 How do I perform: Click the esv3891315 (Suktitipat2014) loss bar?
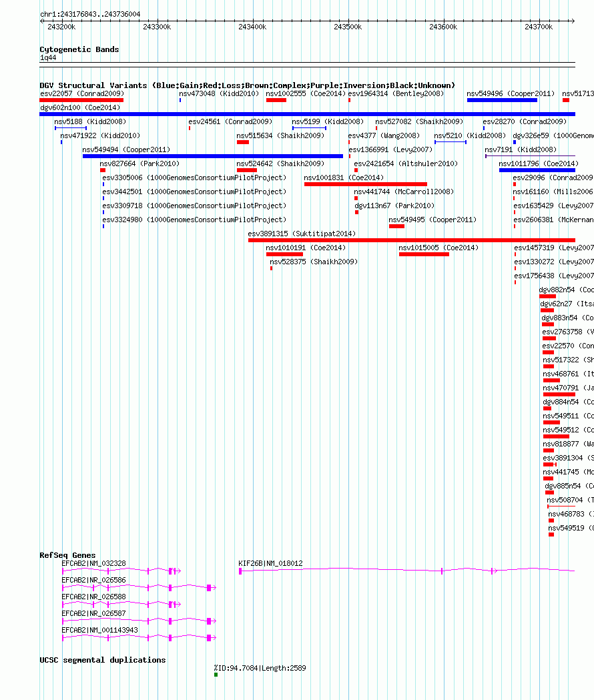412,240
